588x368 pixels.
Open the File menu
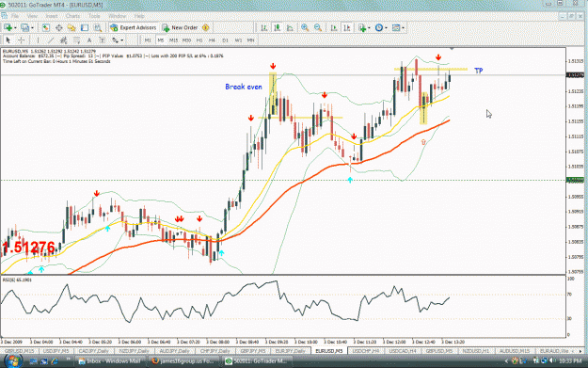pyautogui.click(x=15, y=17)
